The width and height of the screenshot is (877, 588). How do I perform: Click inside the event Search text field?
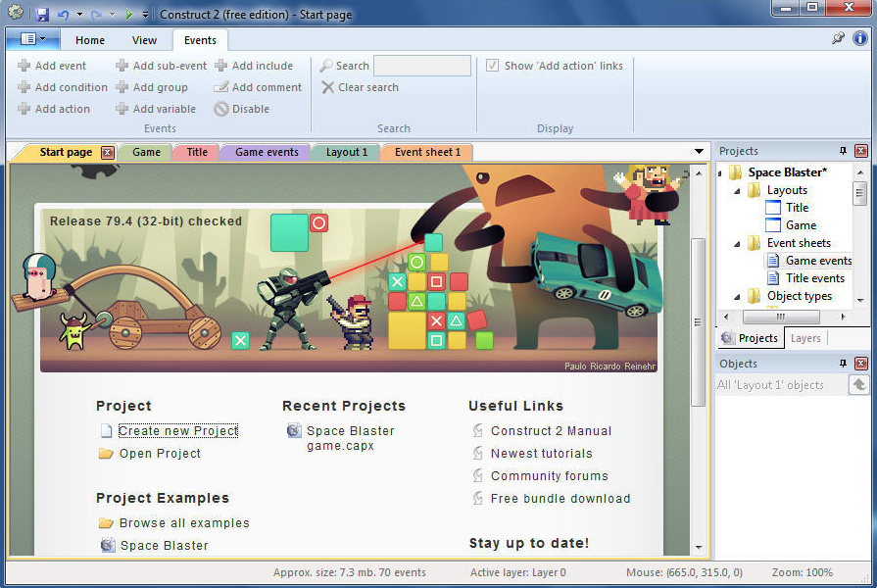[x=422, y=66]
